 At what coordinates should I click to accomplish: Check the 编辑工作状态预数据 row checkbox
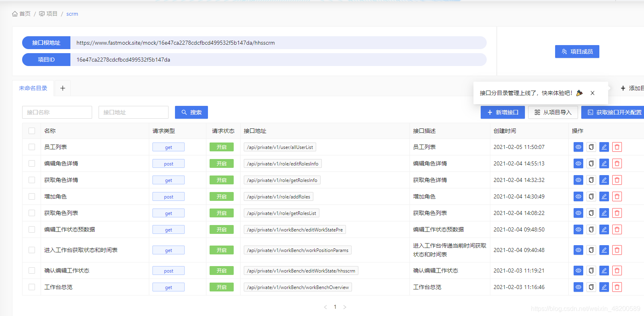pos(32,229)
